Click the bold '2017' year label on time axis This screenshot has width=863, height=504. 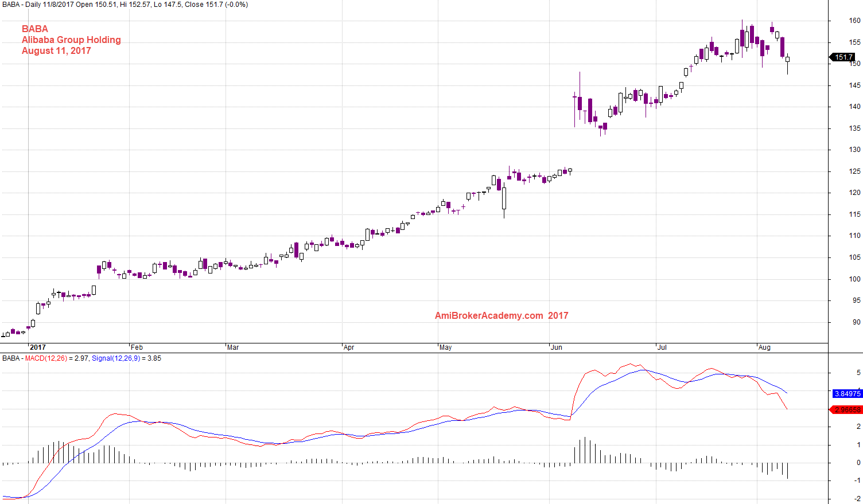click(38, 347)
